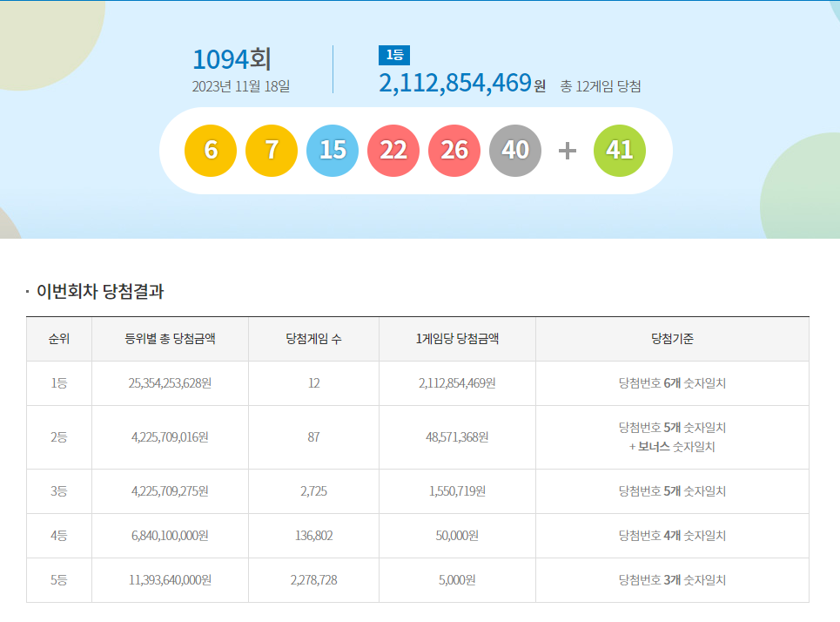Click the 5,000원 per-game cell
Image resolution: width=840 pixels, height=622 pixels.
457,581
